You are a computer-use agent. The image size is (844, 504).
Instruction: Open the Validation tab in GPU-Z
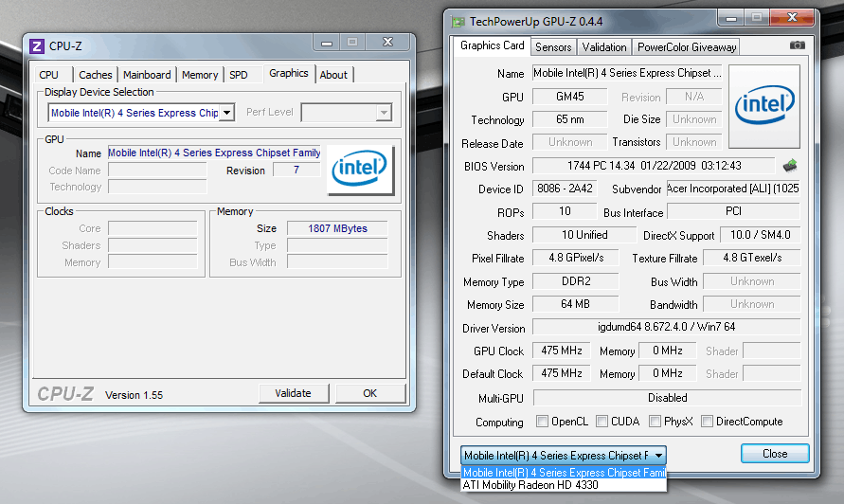coord(604,47)
